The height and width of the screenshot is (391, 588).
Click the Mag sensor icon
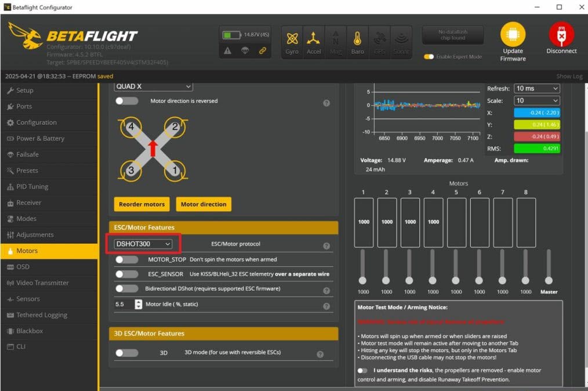[x=336, y=39]
